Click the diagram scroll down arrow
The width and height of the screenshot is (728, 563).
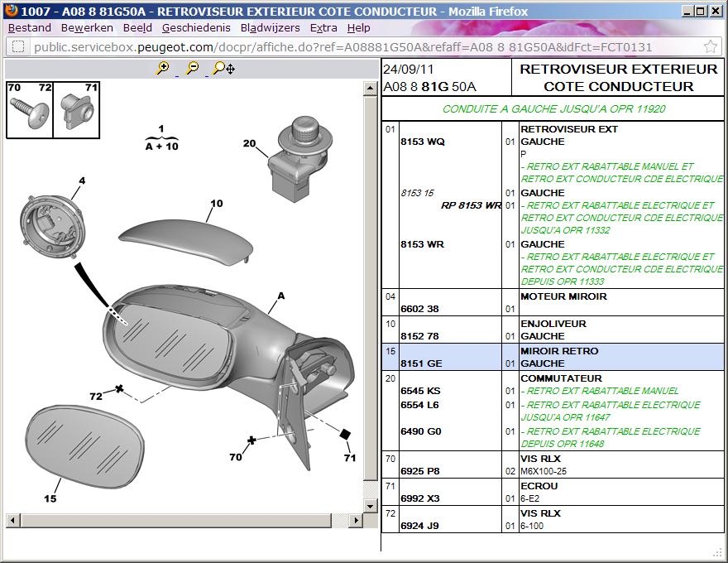[x=370, y=506]
